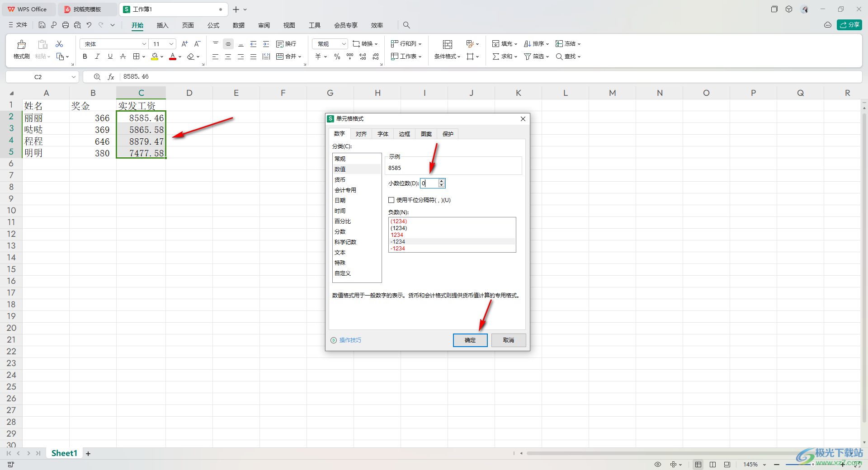
Task: Tick the use thousands separator checkbox
Action: coord(392,200)
